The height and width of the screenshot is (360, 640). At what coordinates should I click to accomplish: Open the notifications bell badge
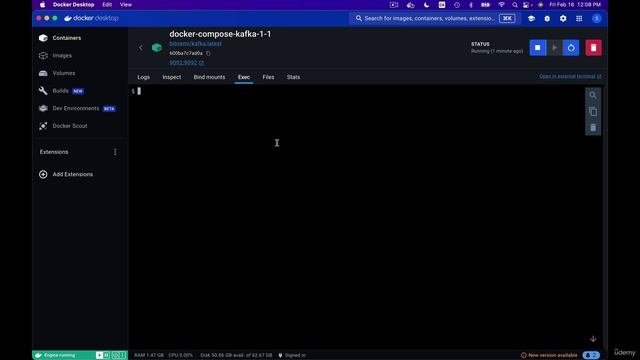point(591,355)
